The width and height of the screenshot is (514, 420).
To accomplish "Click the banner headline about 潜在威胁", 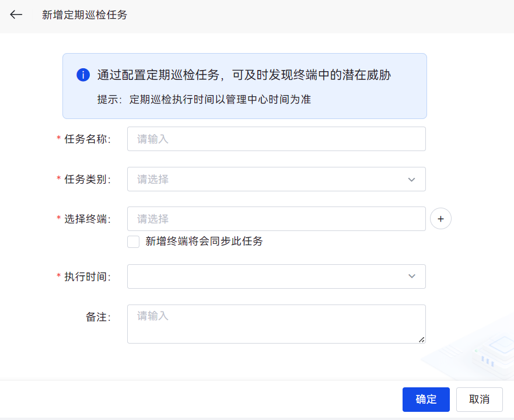I will coord(244,75).
